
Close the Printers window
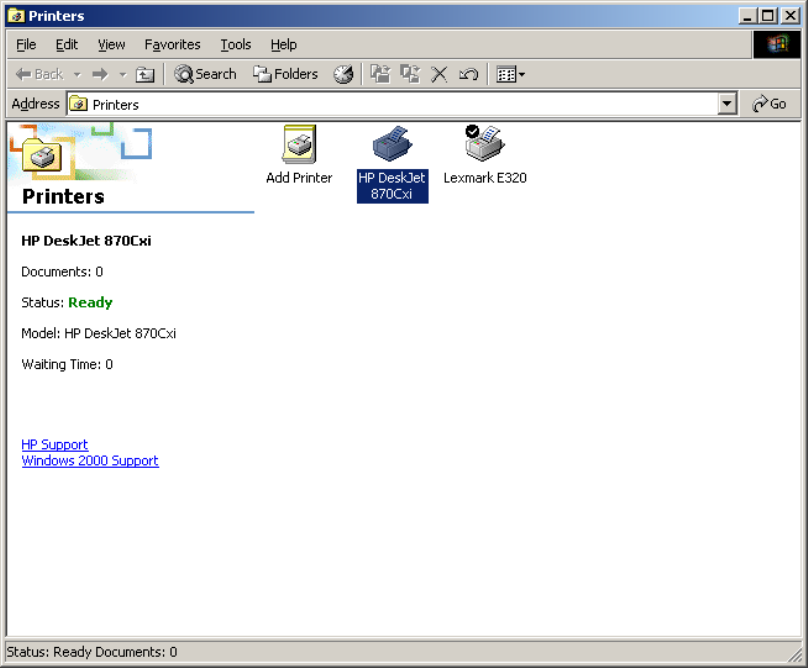coord(790,16)
